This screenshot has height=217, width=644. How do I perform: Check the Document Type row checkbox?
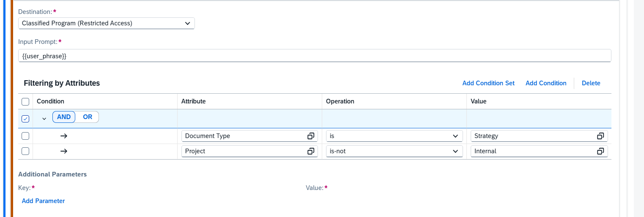coord(25,136)
